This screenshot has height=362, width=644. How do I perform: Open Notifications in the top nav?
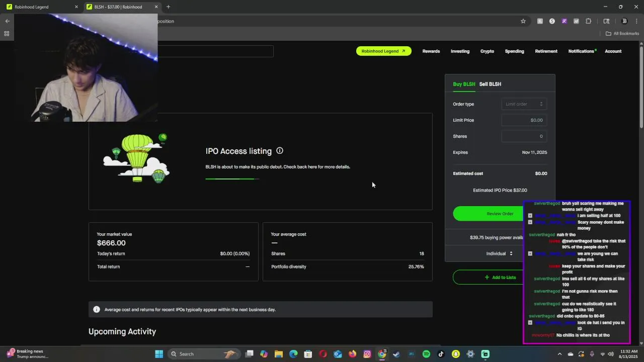point(581,51)
